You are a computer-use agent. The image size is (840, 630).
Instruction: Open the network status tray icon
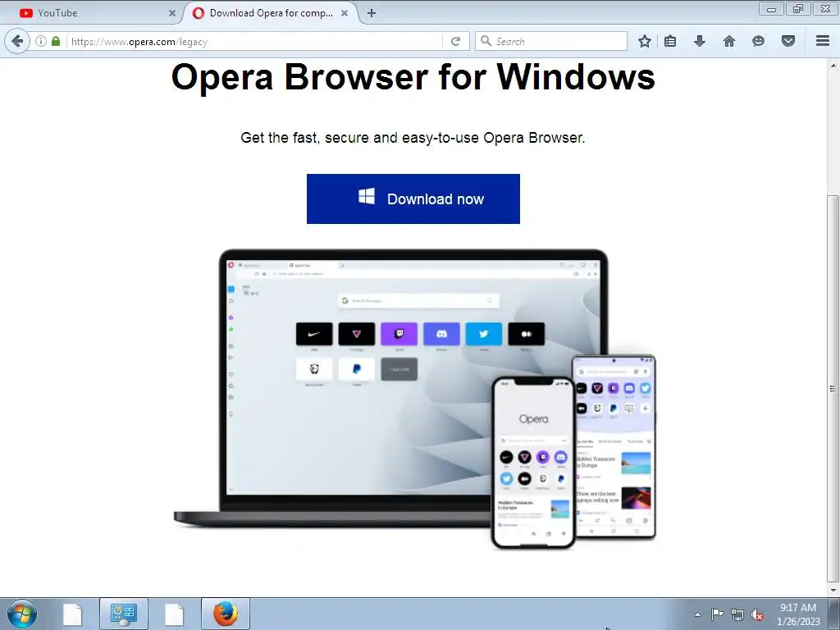coord(737,614)
